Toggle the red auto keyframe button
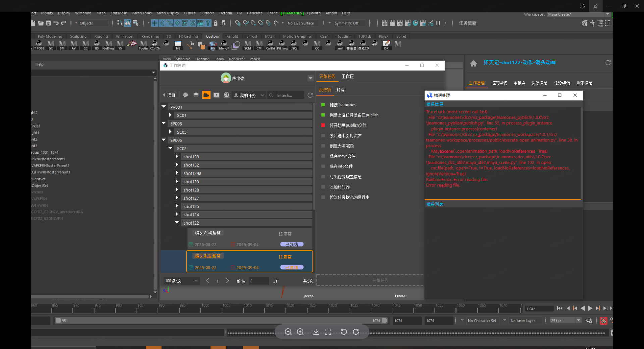644x349 pixels. (603, 321)
